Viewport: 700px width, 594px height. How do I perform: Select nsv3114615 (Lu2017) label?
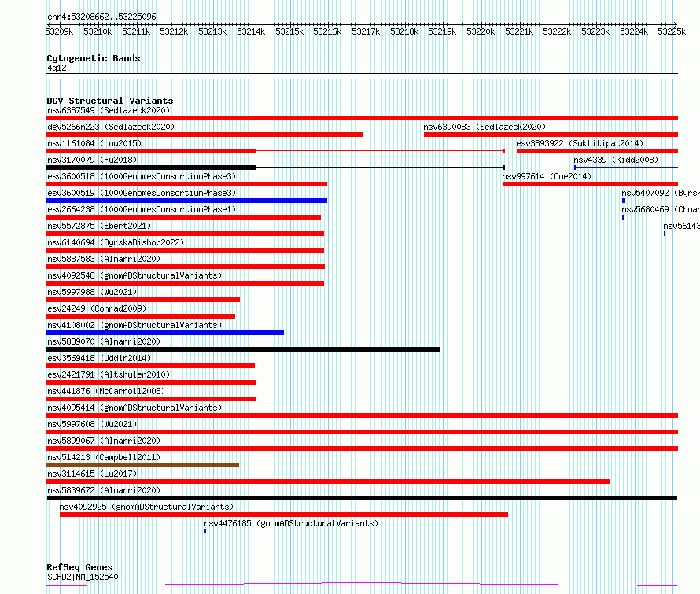coord(92,474)
